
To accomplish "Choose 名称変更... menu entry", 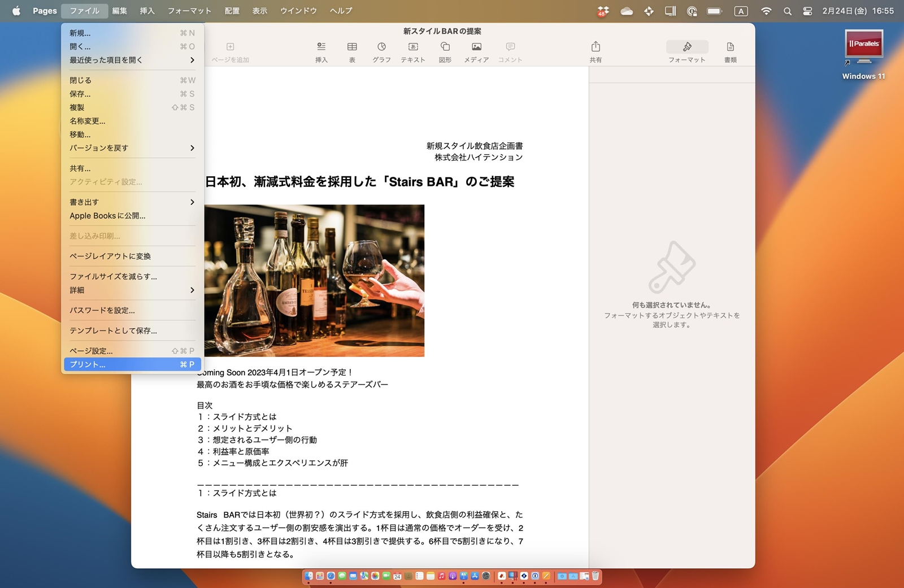I will point(132,121).
